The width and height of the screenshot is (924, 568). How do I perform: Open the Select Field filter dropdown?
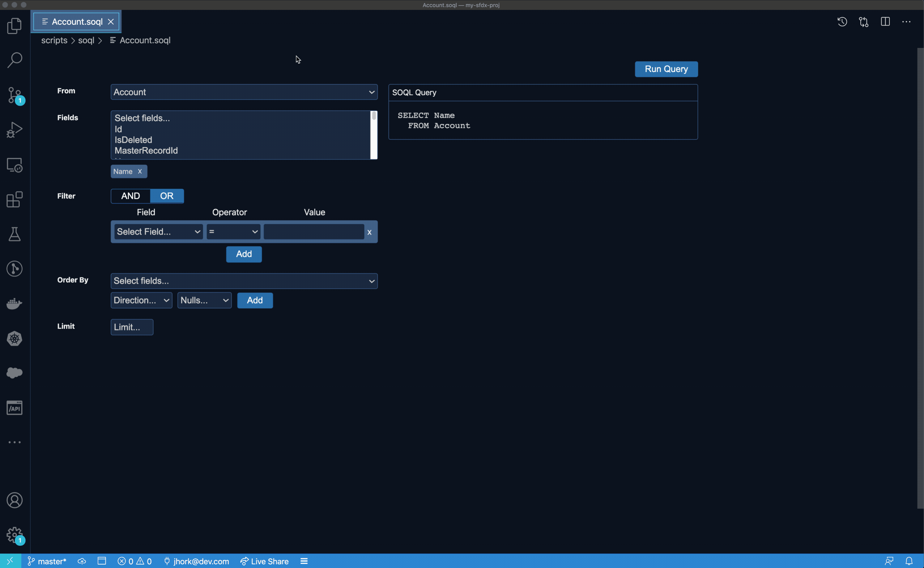[x=158, y=232]
